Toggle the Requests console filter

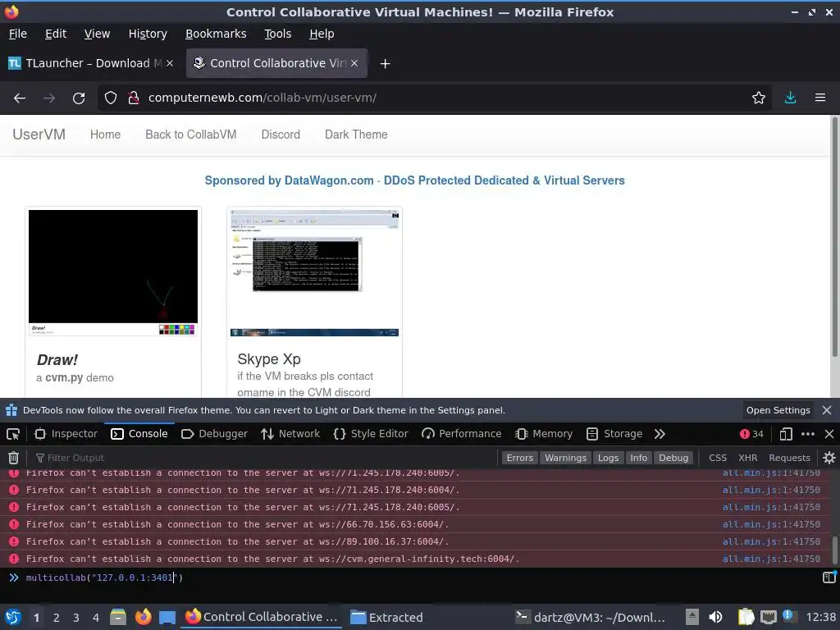click(789, 458)
